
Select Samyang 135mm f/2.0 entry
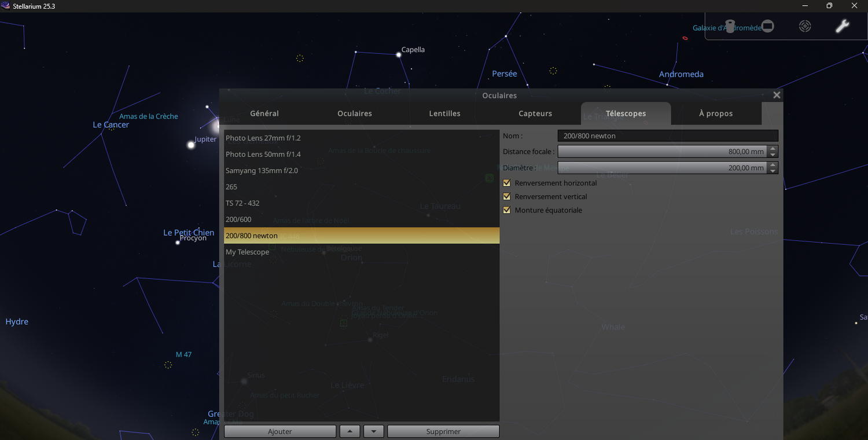coord(362,170)
